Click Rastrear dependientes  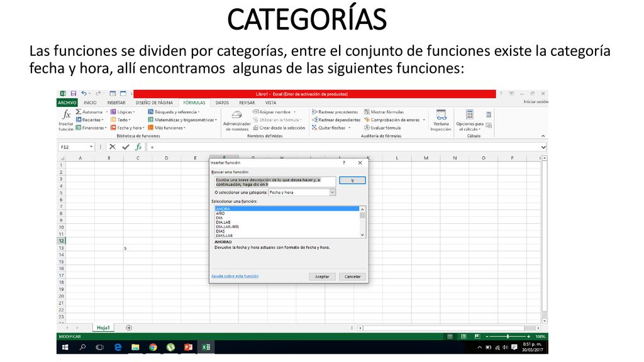tap(336, 120)
